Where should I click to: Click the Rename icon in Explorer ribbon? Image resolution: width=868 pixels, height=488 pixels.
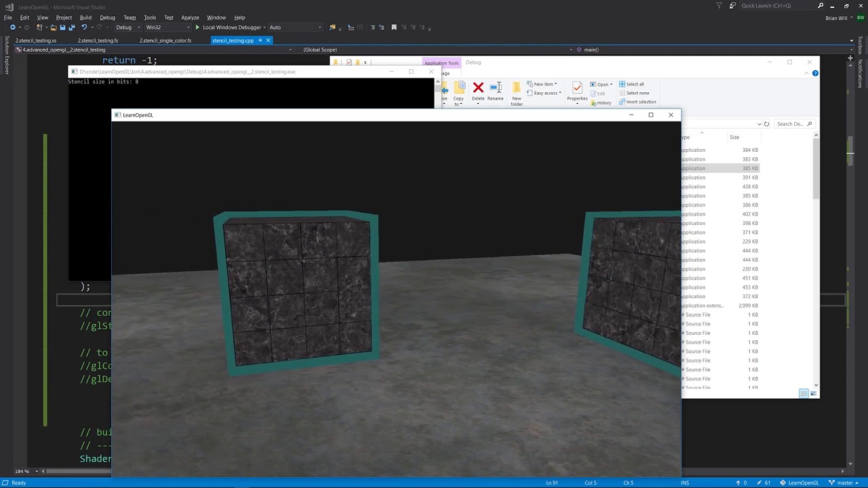[495, 88]
